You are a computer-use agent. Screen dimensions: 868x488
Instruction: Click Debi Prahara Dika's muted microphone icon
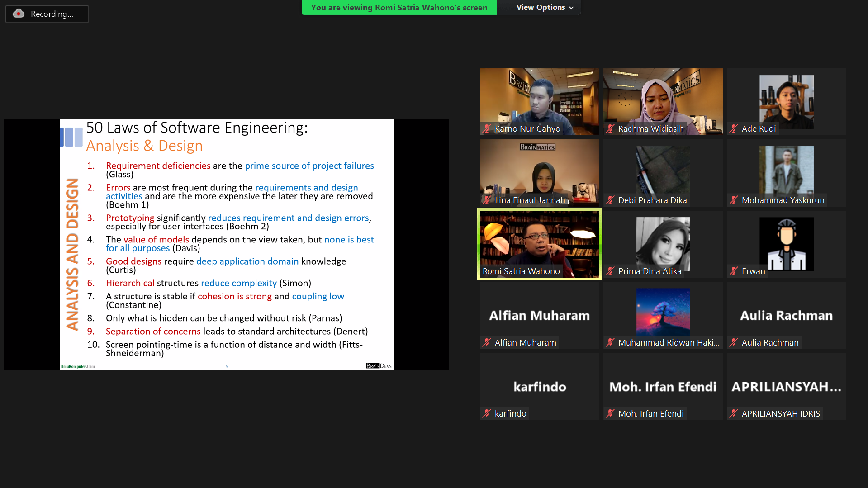tap(610, 200)
